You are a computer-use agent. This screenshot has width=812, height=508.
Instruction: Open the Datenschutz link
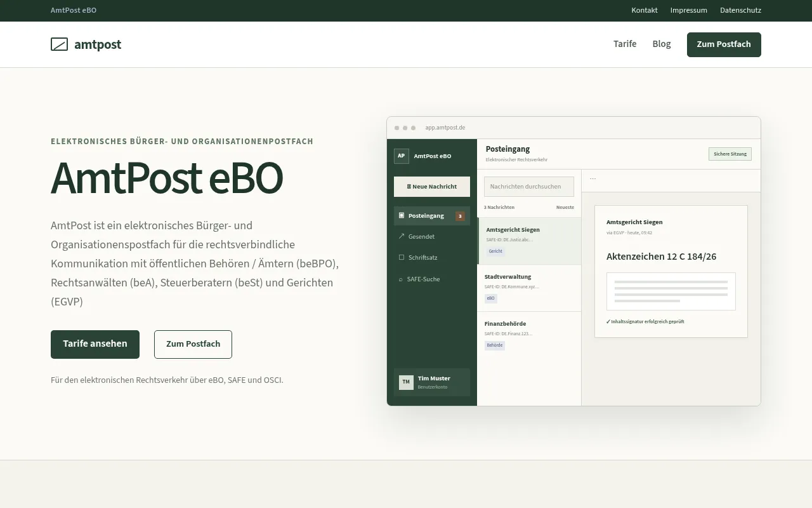pos(740,10)
